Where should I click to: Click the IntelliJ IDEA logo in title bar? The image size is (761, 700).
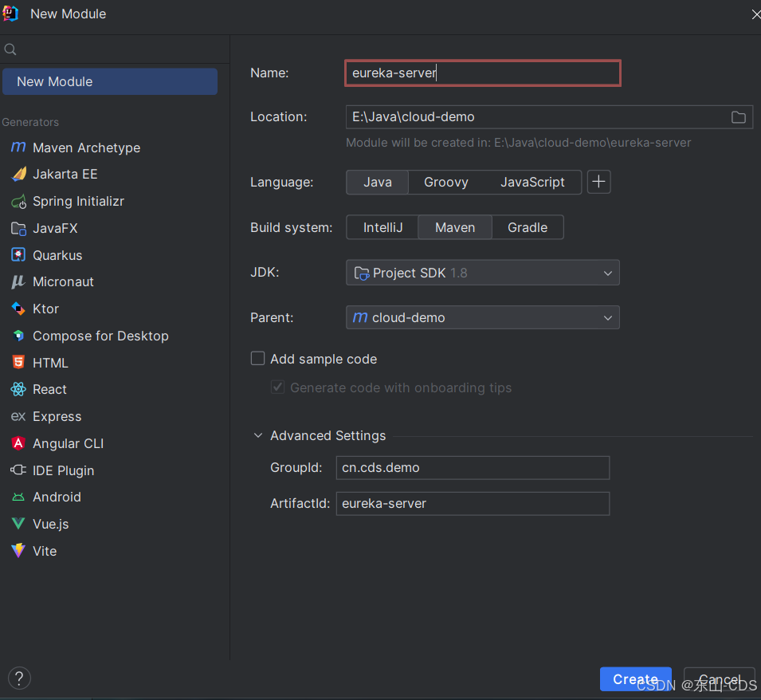(10, 14)
